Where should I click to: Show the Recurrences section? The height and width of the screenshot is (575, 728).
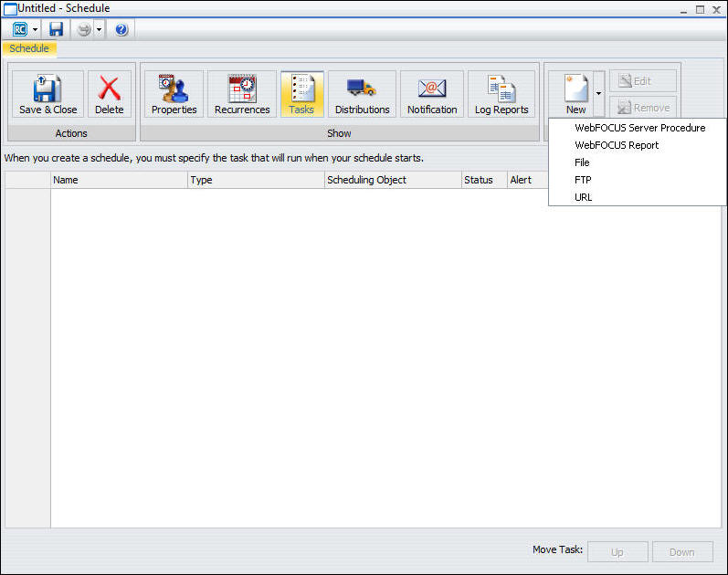click(x=242, y=94)
